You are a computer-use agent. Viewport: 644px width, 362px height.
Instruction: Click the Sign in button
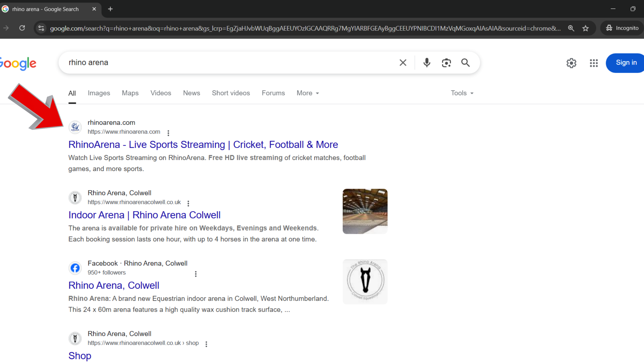[x=625, y=63]
